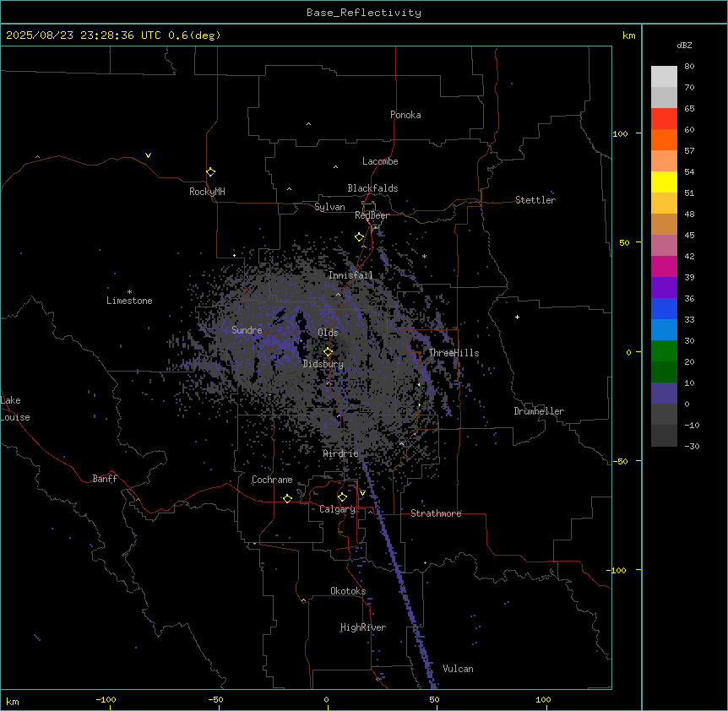Click the green 30 dBZ legend swatch
Image resolution: width=728 pixels, height=711 pixels.
click(664, 351)
